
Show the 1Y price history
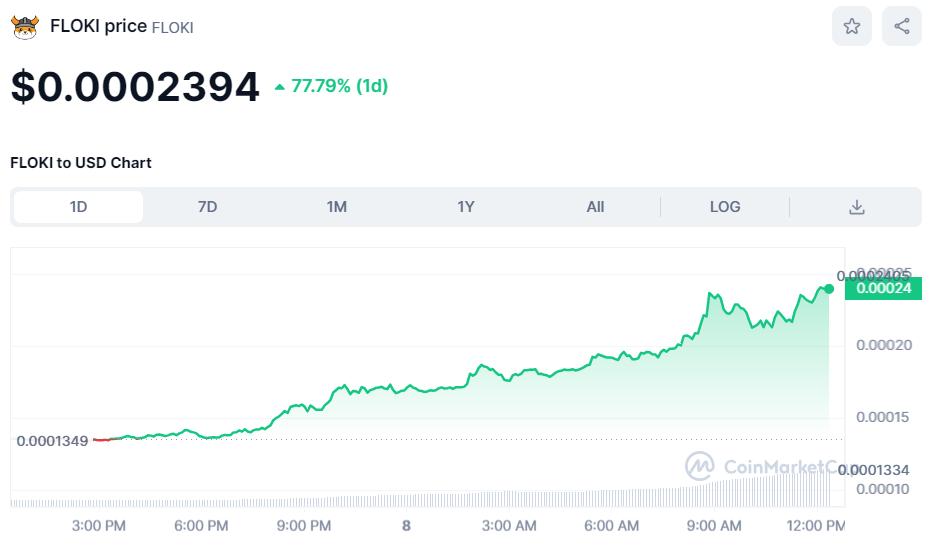(x=465, y=207)
